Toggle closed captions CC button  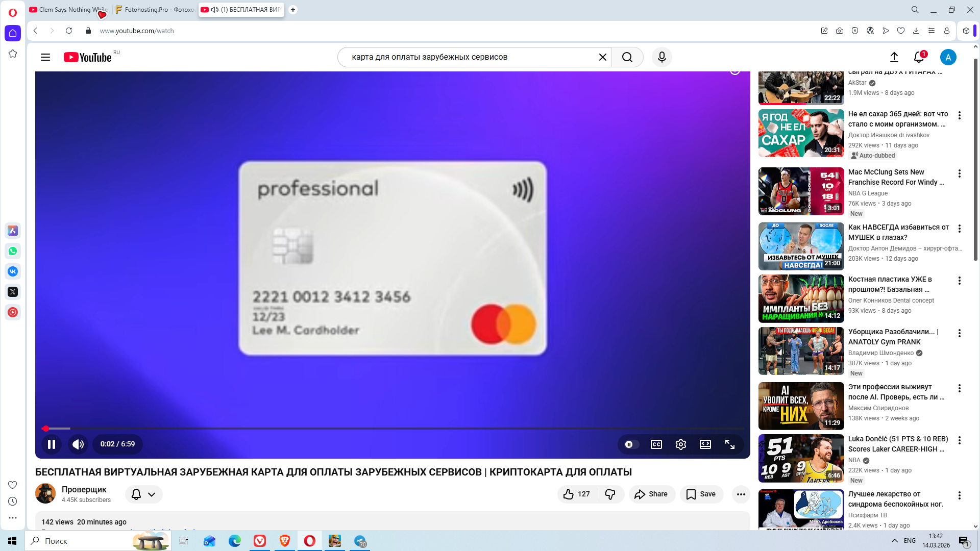656,444
